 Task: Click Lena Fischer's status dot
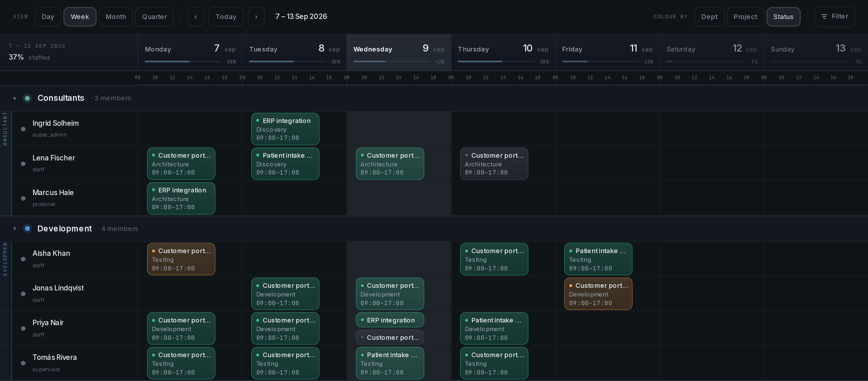click(23, 164)
